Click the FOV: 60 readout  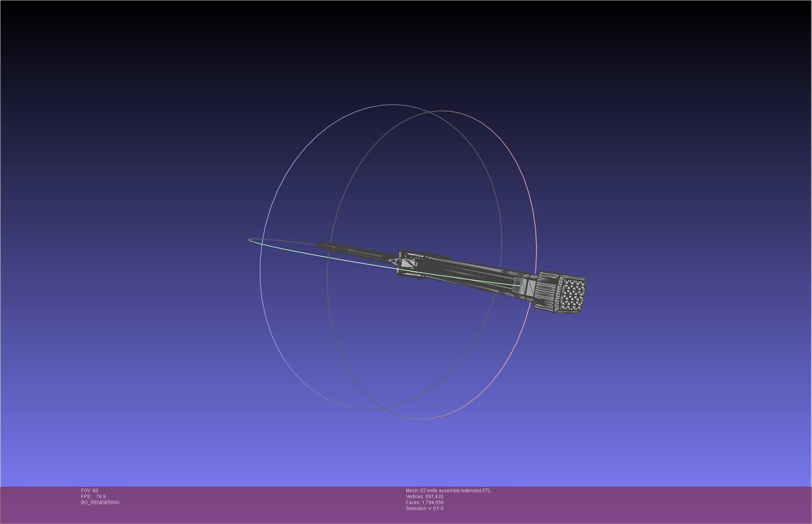point(89,490)
